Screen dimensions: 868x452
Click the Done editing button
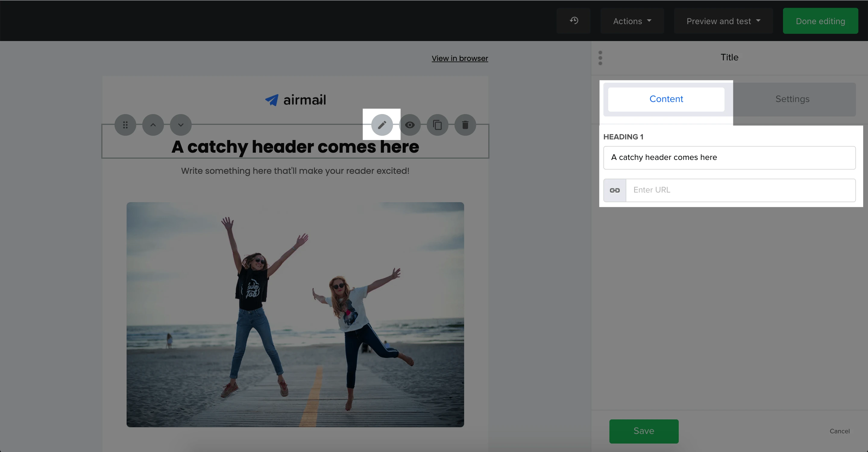(820, 21)
